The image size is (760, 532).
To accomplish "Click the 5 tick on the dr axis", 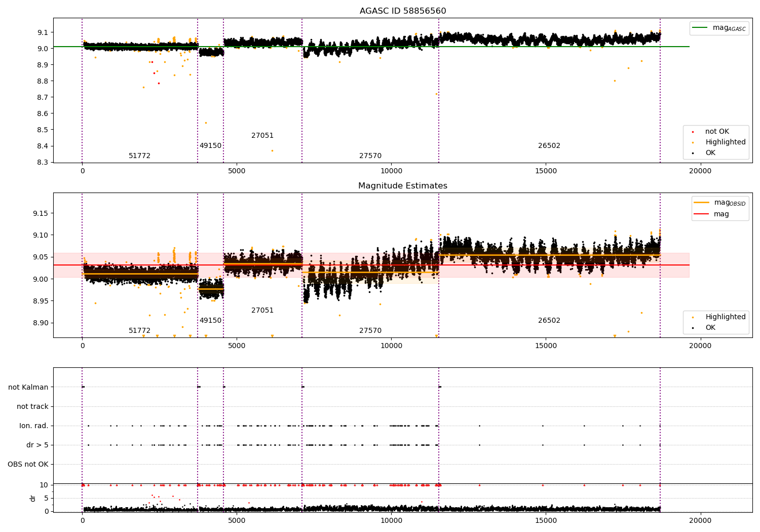I will click(47, 498).
